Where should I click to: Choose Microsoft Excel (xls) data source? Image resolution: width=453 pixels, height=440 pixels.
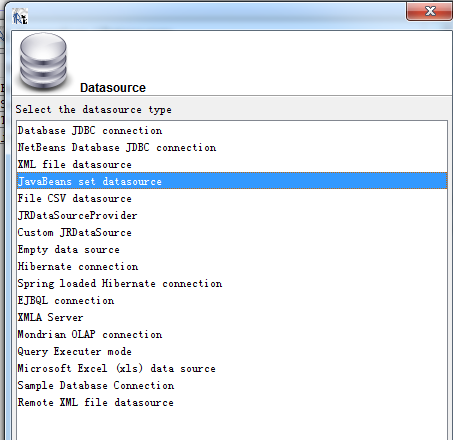tap(232, 369)
